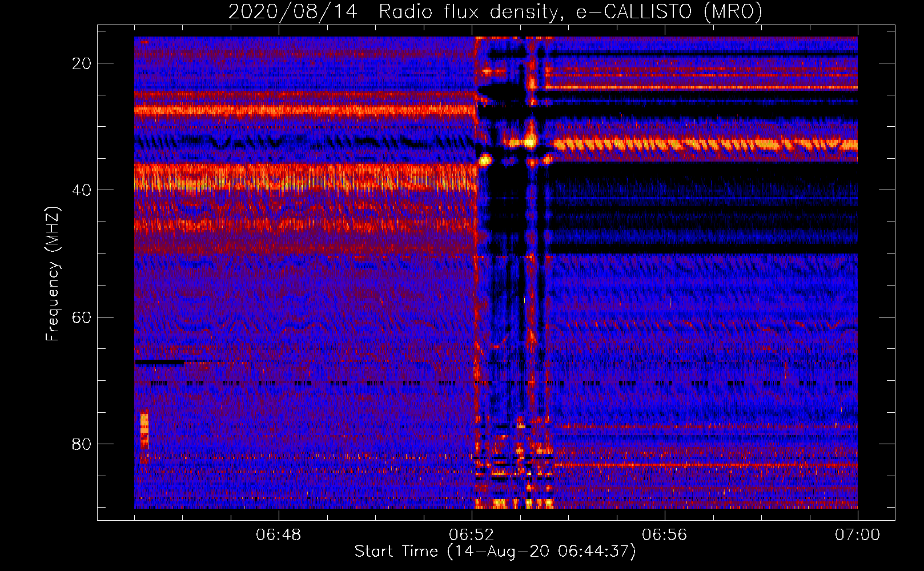Click the 'Start Time (14-Aug-20 06:44:37)' x-axis label
The height and width of the screenshot is (571, 924).
[495, 552]
